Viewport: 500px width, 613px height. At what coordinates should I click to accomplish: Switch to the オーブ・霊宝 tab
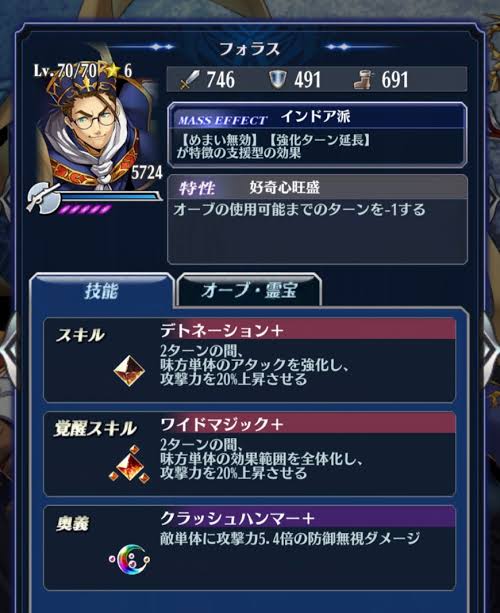pyautogui.click(x=249, y=290)
